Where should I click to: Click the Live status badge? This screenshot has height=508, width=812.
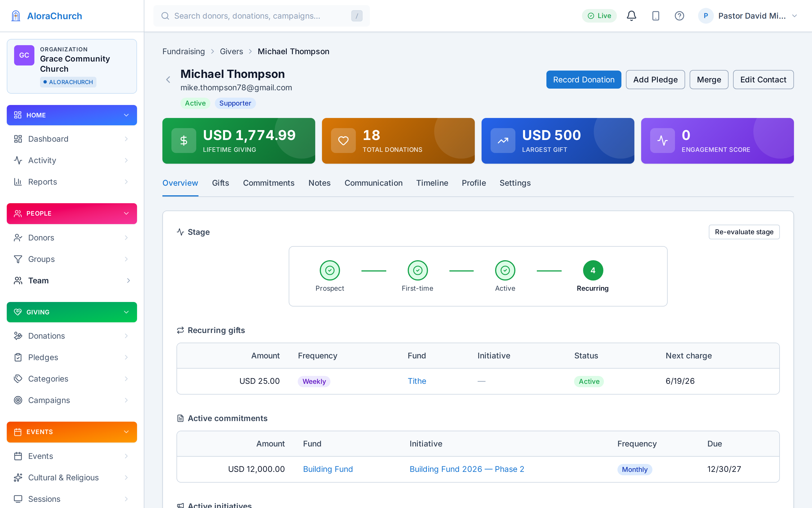click(599, 16)
